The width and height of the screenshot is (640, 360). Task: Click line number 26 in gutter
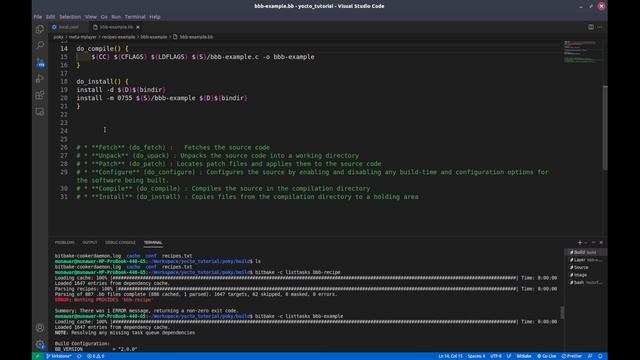coord(64,147)
